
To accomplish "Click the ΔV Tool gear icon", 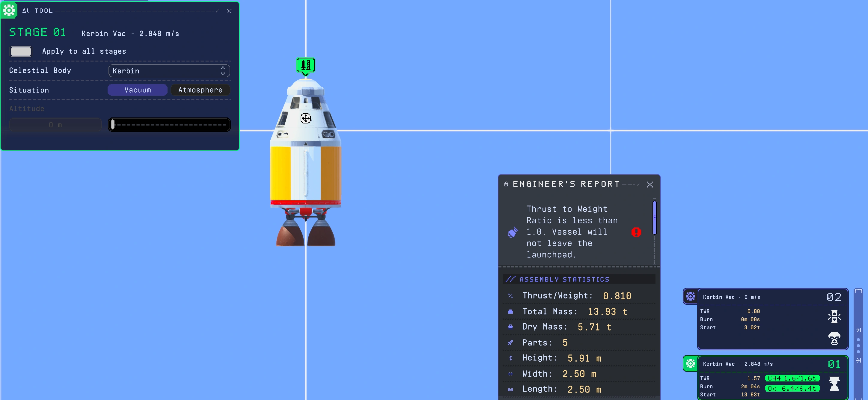I will [x=9, y=10].
